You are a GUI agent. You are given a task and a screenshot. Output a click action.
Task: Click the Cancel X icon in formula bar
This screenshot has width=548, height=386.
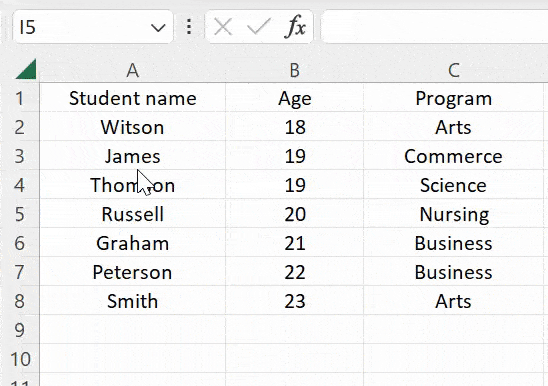[223, 27]
